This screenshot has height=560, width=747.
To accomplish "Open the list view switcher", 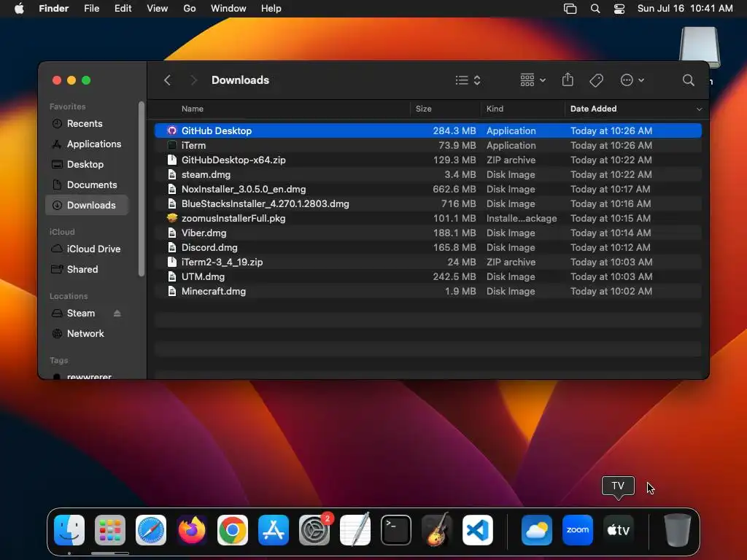I will [x=468, y=80].
